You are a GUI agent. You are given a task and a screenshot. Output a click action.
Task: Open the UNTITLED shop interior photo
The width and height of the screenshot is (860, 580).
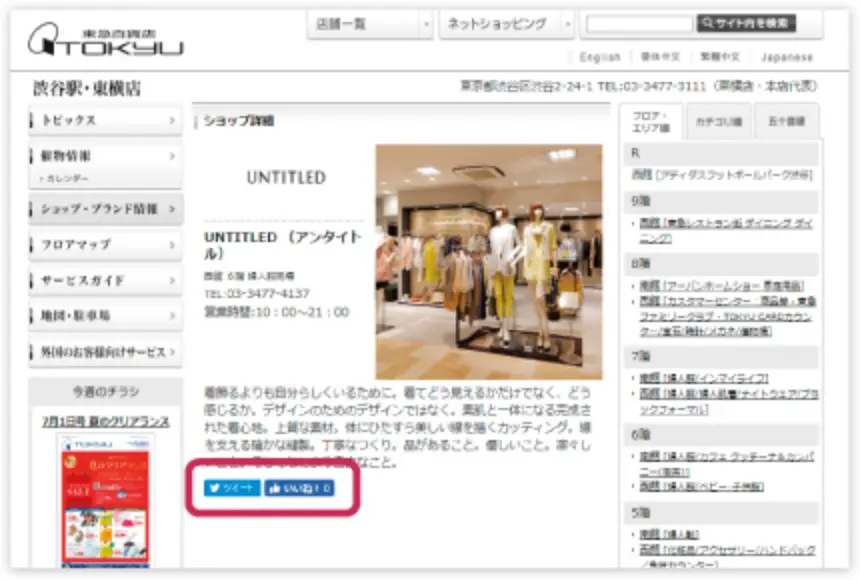[488, 261]
